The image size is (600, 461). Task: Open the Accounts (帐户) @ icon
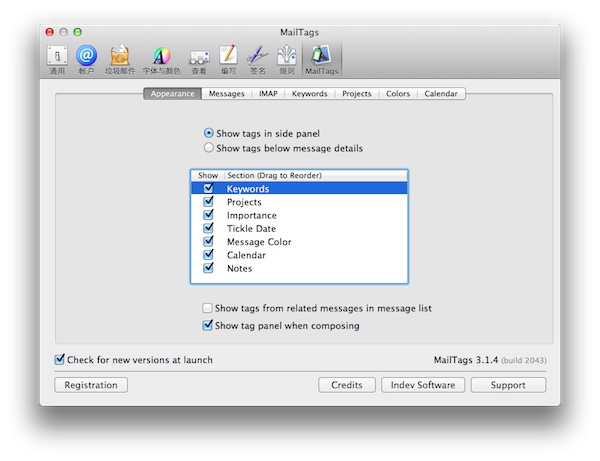coord(86,60)
